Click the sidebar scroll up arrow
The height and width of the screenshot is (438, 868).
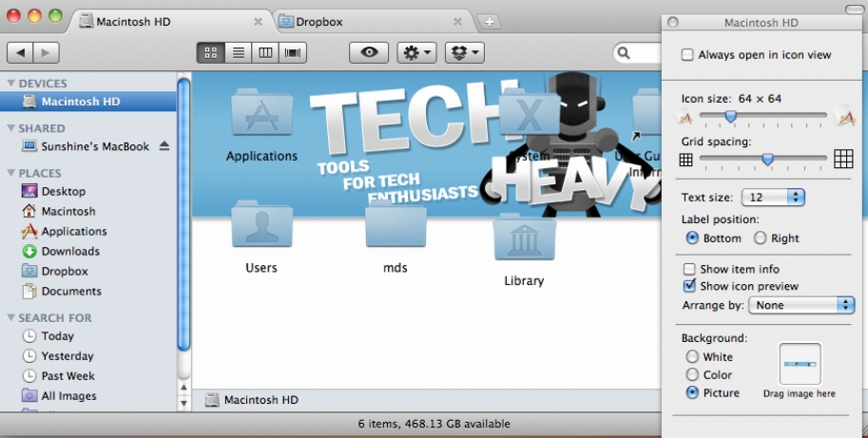[183, 388]
